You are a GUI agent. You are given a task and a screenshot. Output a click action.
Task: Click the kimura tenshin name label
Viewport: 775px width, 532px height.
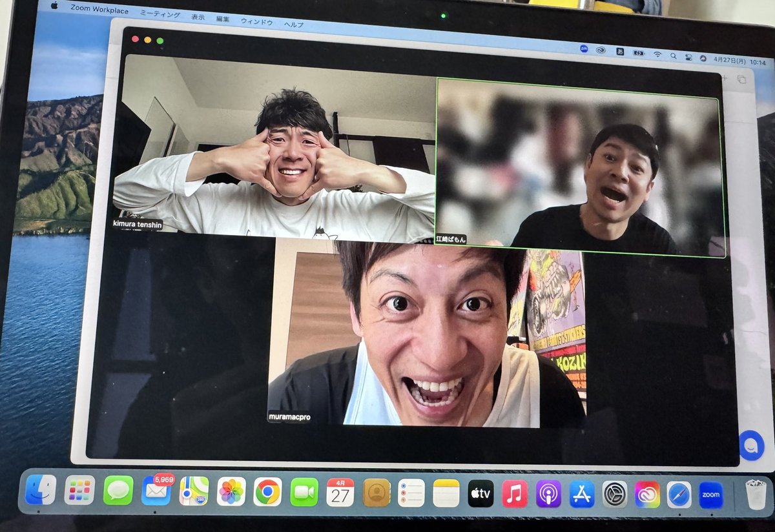(137, 226)
